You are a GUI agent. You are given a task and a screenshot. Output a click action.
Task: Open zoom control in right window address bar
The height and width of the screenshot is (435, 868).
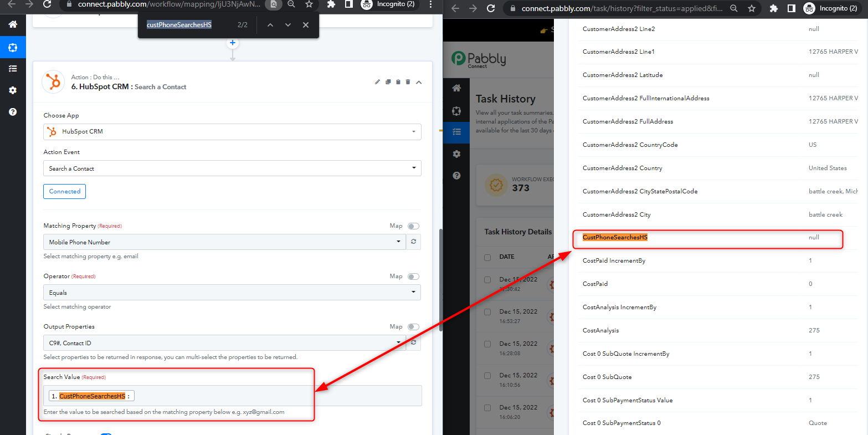click(x=734, y=8)
